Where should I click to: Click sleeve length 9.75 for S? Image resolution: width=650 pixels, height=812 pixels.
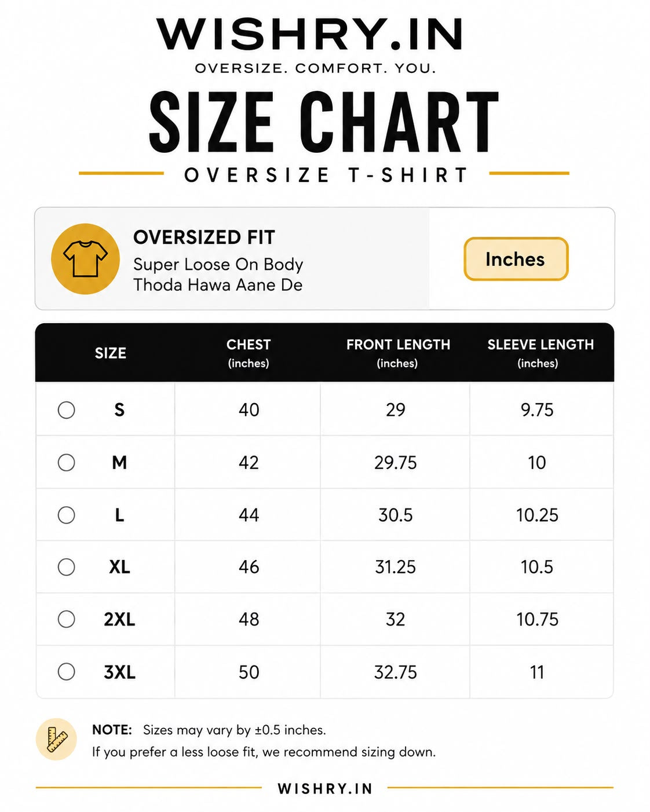pyautogui.click(x=537, y=410)
